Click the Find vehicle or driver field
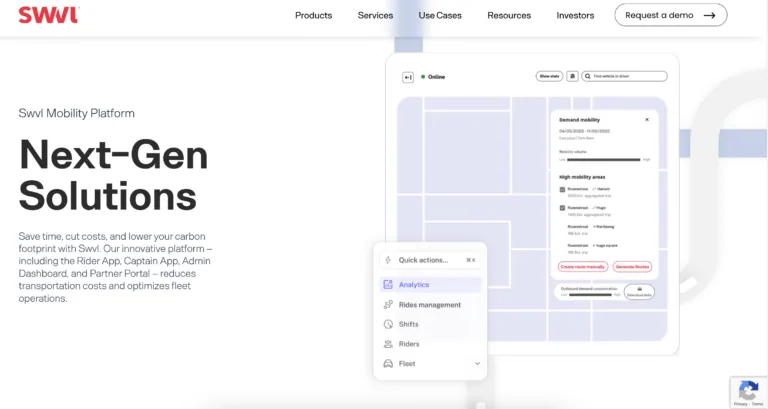This screenshot has height=409, width=768. click(624, 76)
